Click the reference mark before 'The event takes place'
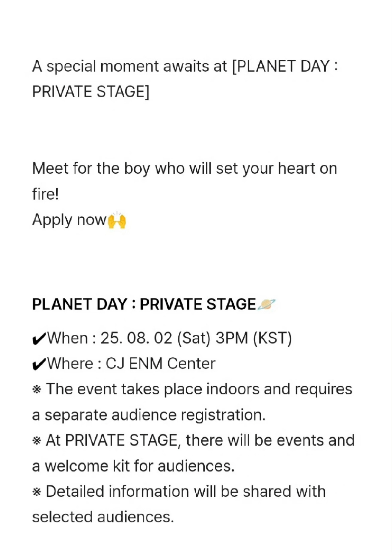The height and width of the screenshot is (552, 392). (37, 390)
